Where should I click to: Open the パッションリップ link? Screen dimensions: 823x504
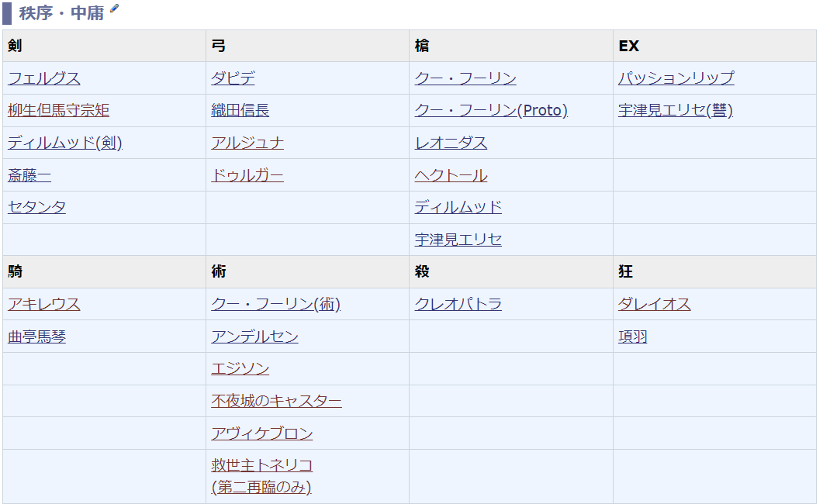[676, 78]
